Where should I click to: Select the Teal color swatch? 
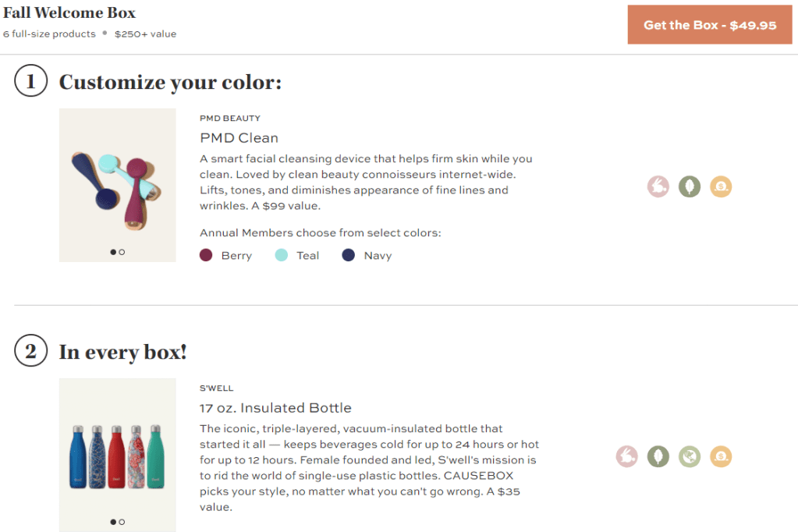282,255
